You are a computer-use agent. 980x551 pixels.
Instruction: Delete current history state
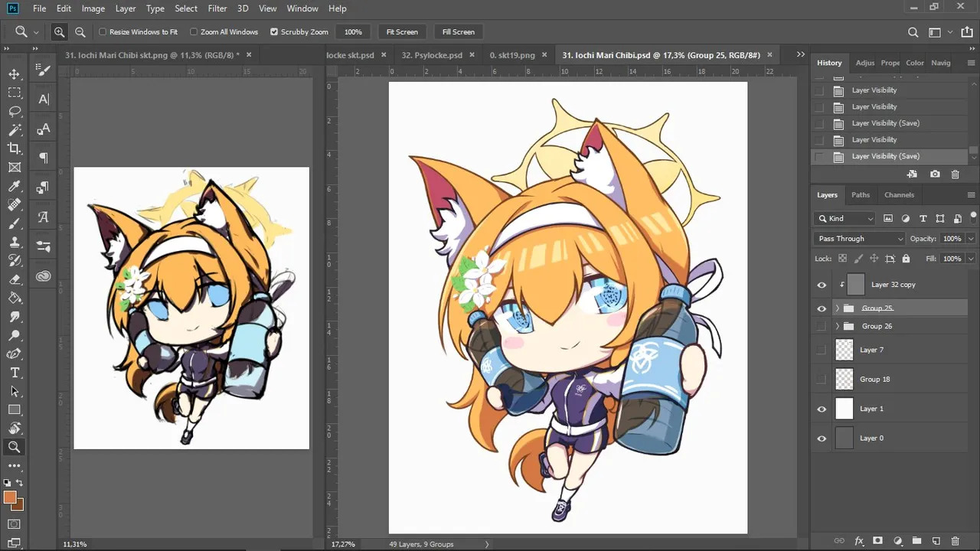pos(955,174)
